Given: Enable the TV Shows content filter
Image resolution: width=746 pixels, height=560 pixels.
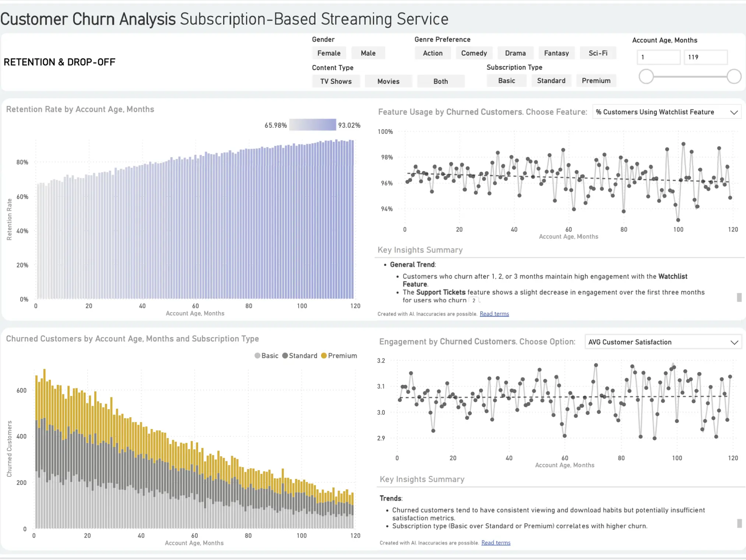Looking at the screenshot, I should [335, 81].
